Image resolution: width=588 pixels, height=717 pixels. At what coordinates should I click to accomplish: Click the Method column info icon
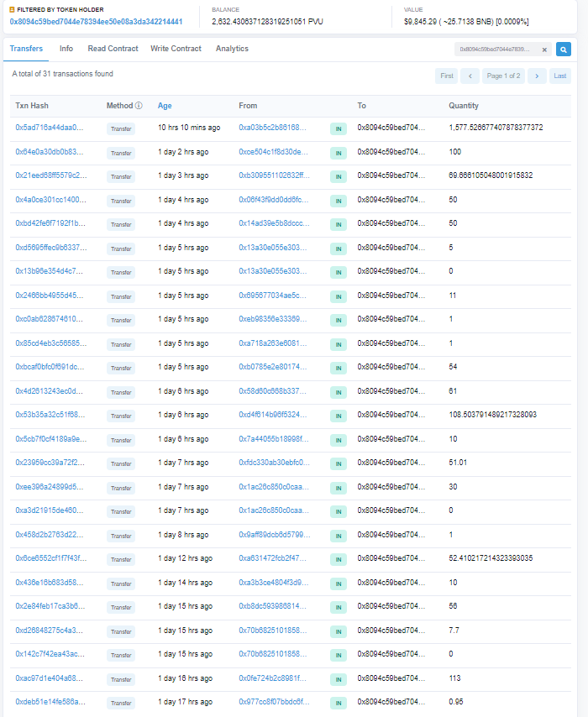pyautogui.click(x=139, y=106)
